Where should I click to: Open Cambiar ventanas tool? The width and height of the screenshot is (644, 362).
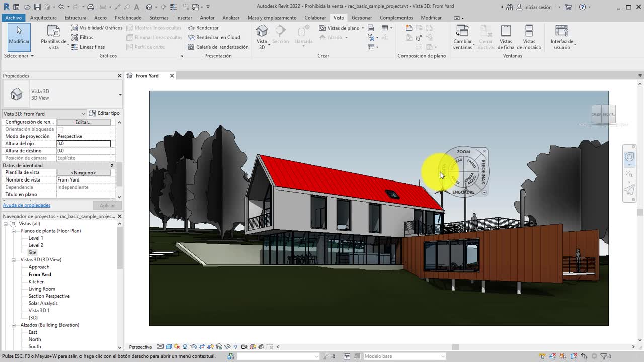click(x=462, y=38)
